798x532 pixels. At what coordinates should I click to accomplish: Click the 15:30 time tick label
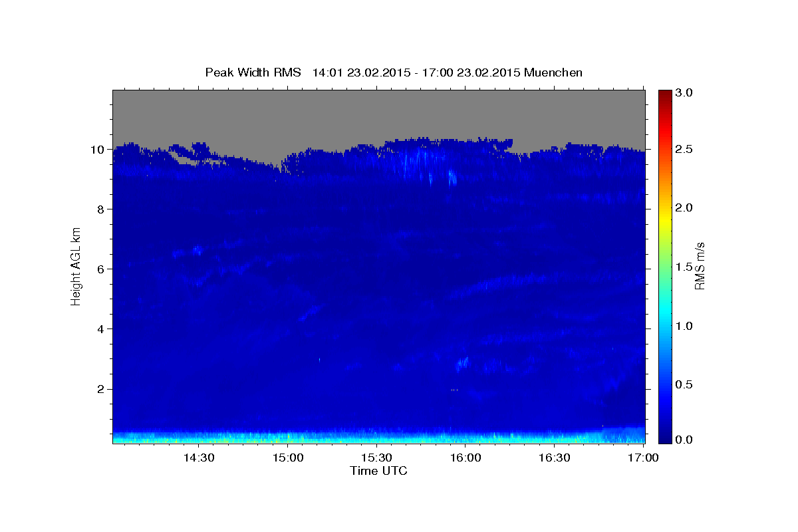[x=376, y=458]
